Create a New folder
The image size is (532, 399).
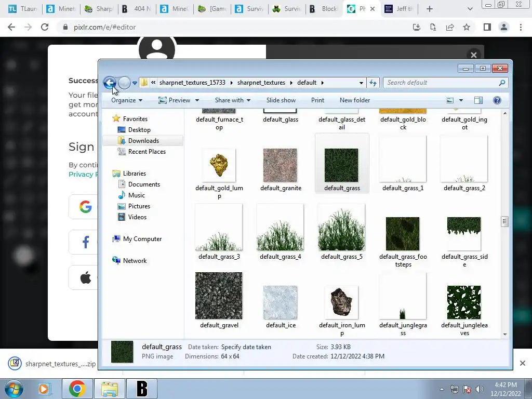point(355,100)
